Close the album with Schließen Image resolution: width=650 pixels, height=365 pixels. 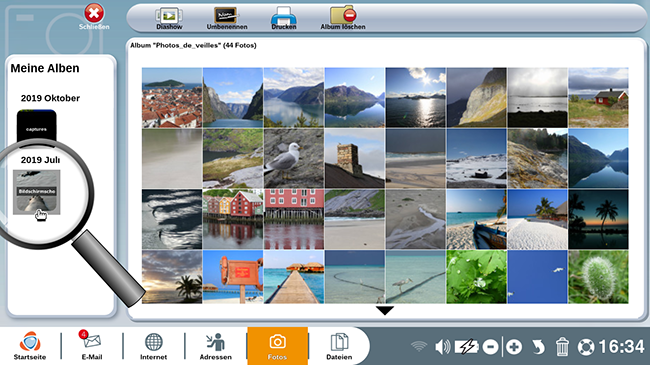click(x=94, y=17)
